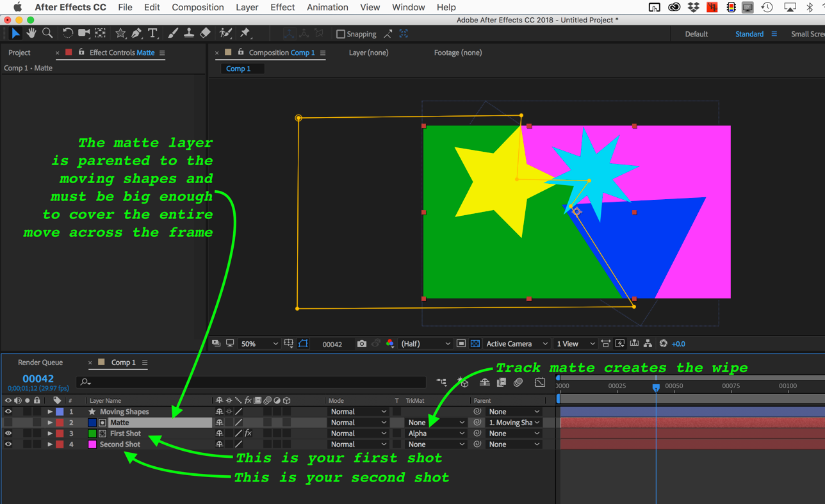Select the Clone Stamp tool
Viewport: 825px width, 504px height.
click(x=189, y=33)
